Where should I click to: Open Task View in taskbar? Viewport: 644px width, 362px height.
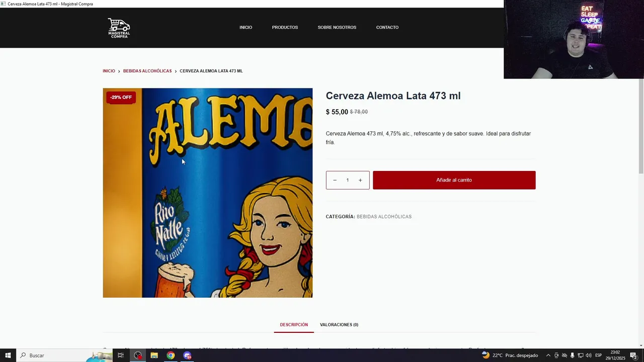tap(121, 355)
